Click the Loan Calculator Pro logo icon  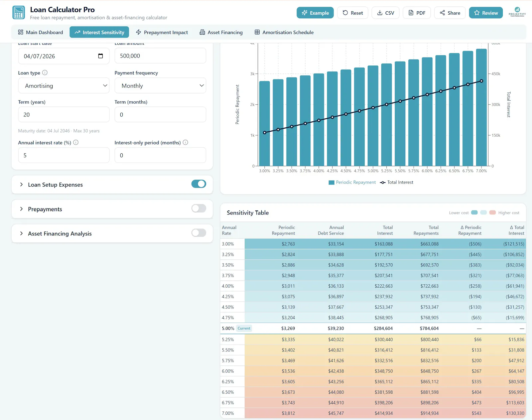point(19,13)
